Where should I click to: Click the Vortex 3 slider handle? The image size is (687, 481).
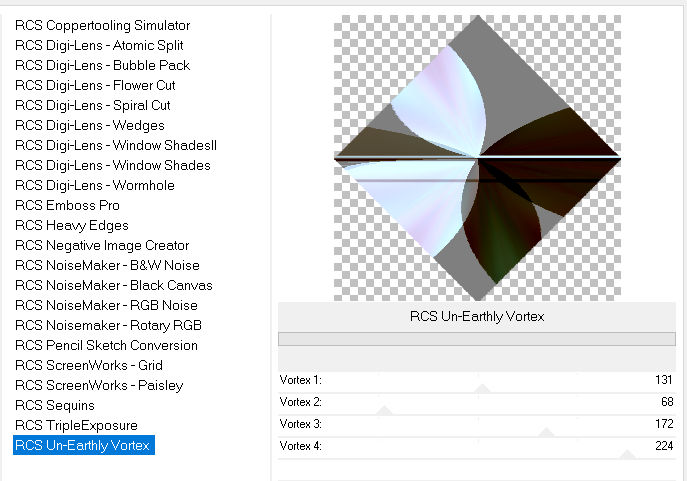pos(546,432)
